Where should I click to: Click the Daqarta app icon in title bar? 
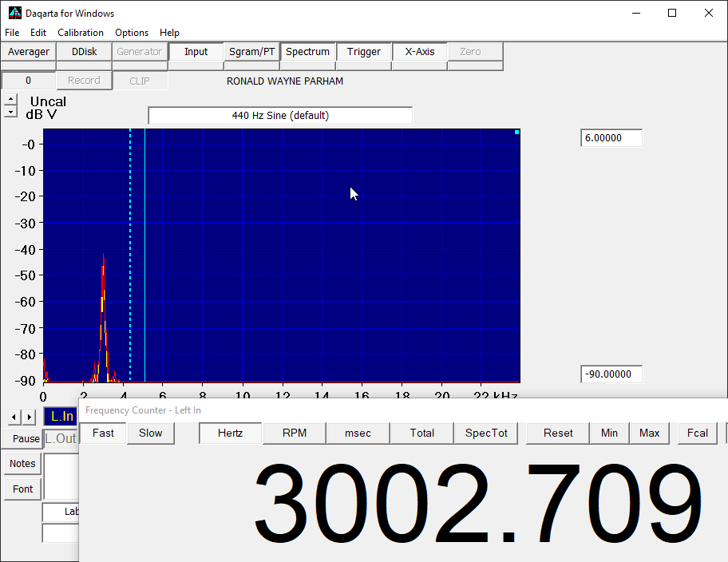(x=14, y=13)
